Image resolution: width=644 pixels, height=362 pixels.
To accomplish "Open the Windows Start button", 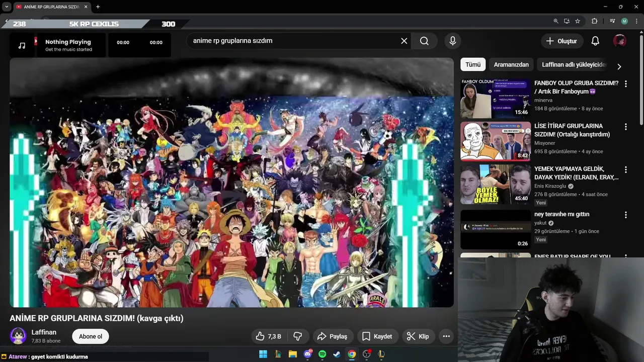I will [x=263, y=354].
